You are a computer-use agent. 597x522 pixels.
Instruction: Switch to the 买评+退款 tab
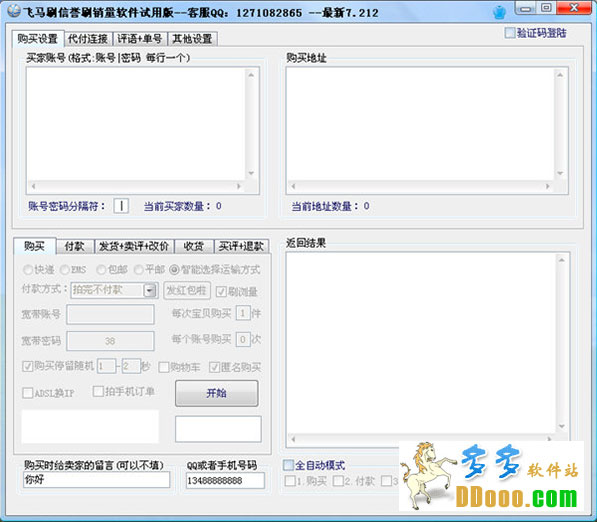pyautogui.click(x=241, y=246)
